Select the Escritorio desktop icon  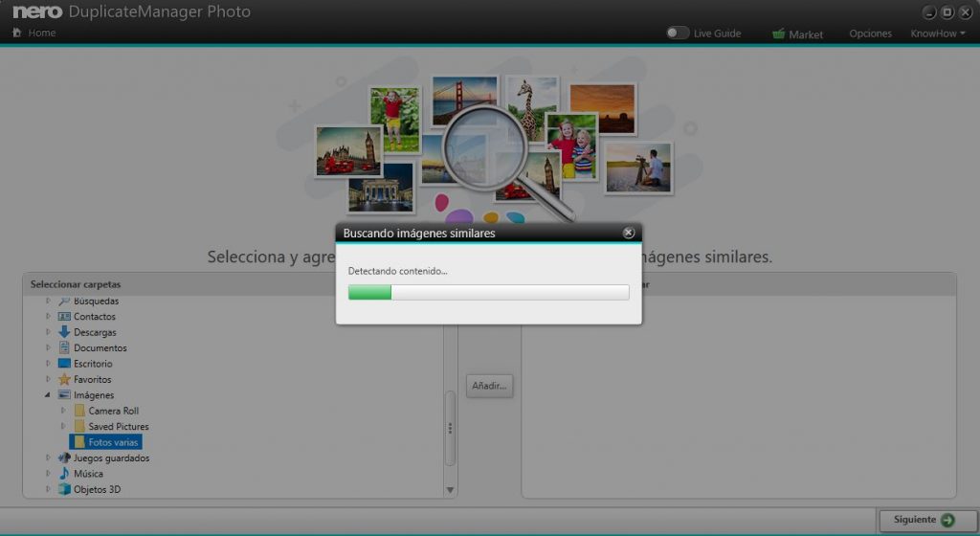64,363
